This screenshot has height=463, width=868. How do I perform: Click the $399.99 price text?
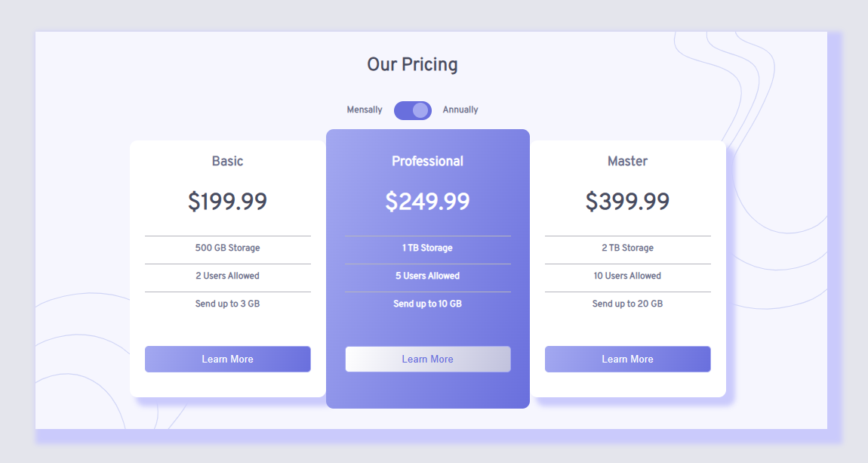tap(627, 201)
